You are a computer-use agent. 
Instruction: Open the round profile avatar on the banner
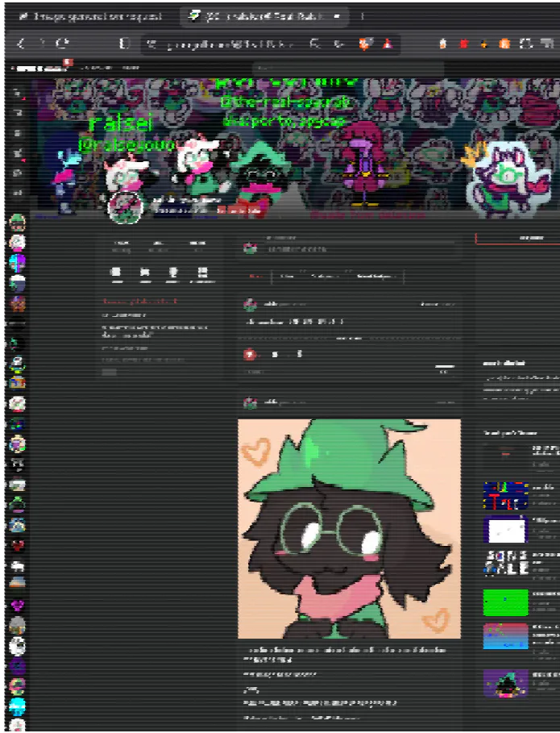point(125,207)
